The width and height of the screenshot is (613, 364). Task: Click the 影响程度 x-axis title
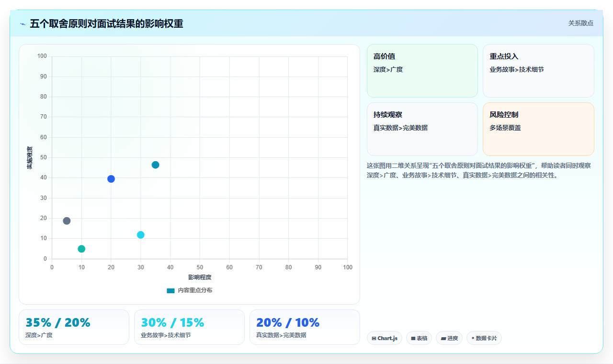pos(200,277)
